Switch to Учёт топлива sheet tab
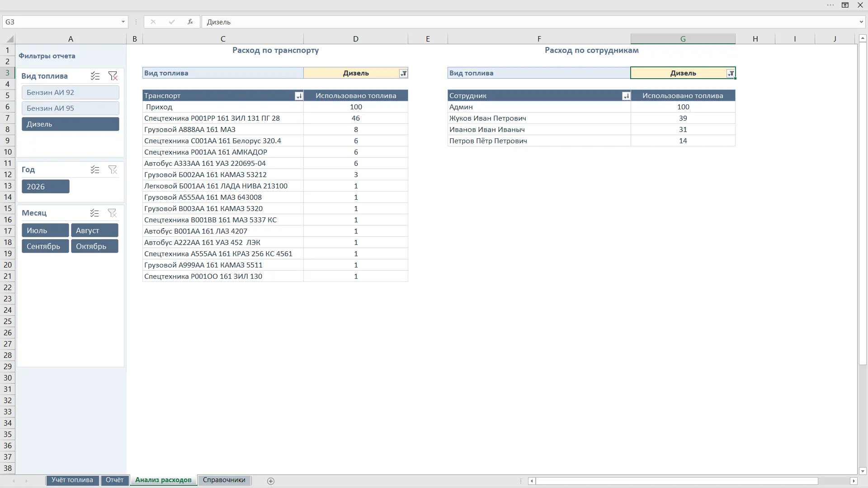The width and height of the screenshot is (868, 488). pyautogui.click(x=72, y=480)
